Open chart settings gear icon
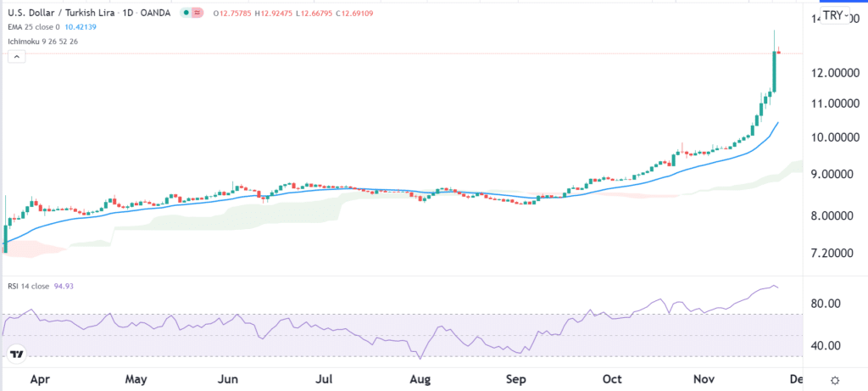The image size is (868, 391). (x=836, y=380)
